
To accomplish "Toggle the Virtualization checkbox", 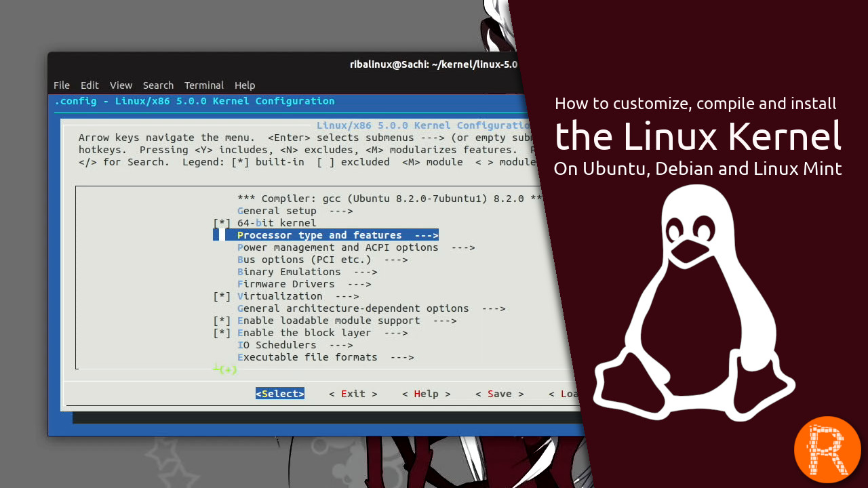I will [x=222, y=296].
